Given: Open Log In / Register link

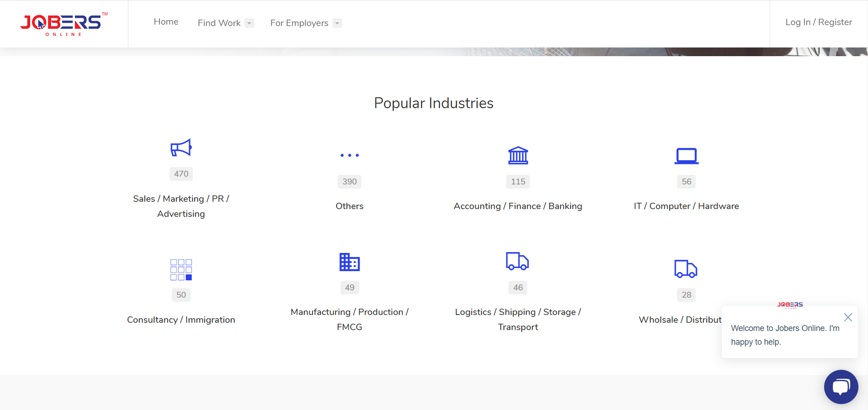Looking at the screenshot, I should 819,22.
